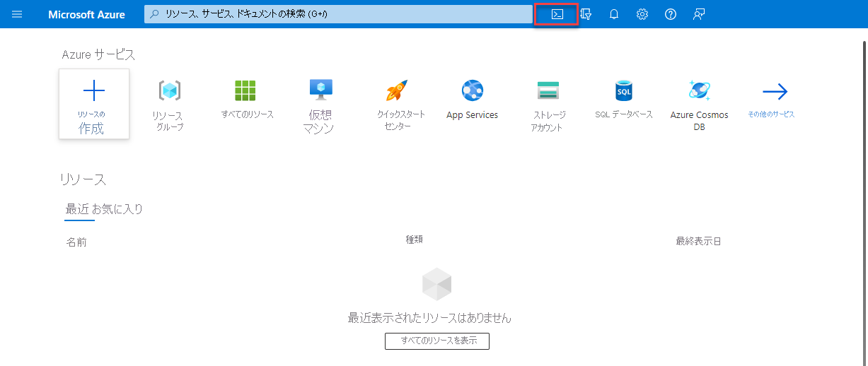Show the notifications bell
Viewport: 868px width, 366px height.
[614, 14]
